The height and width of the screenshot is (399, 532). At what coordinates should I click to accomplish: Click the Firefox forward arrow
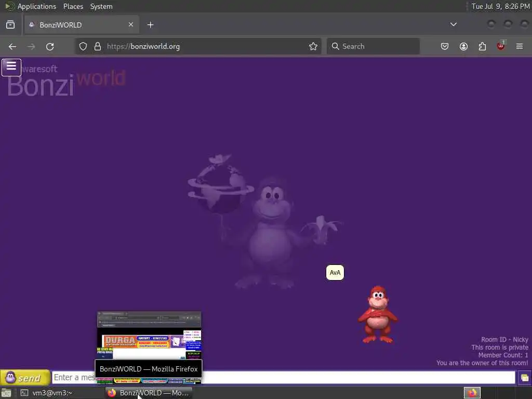pos(31,46)
